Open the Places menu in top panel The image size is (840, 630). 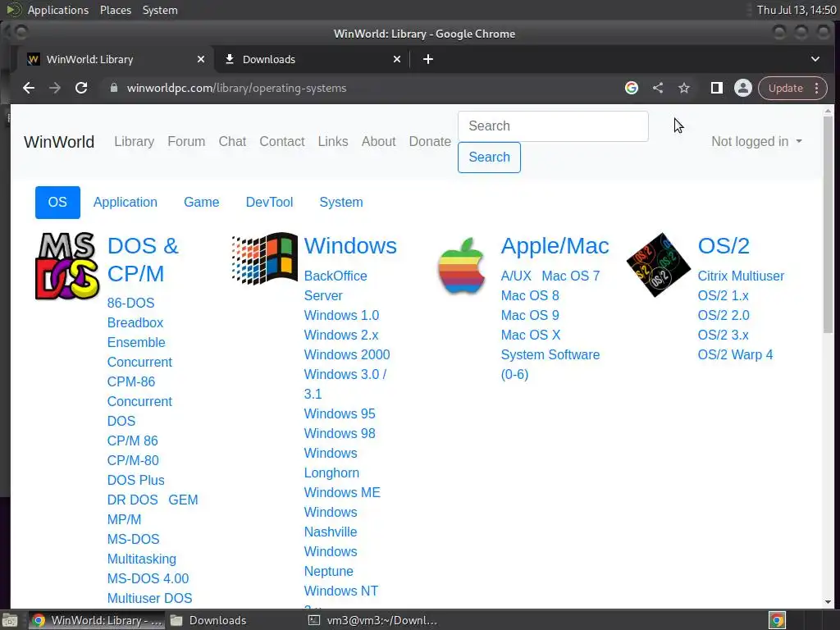pos(116,10)
